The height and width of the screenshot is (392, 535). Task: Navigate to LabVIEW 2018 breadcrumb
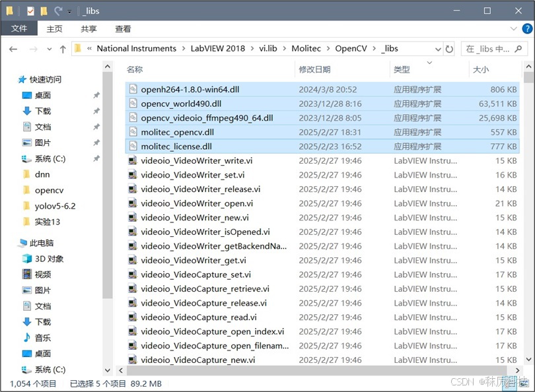[x=218, y=48]
